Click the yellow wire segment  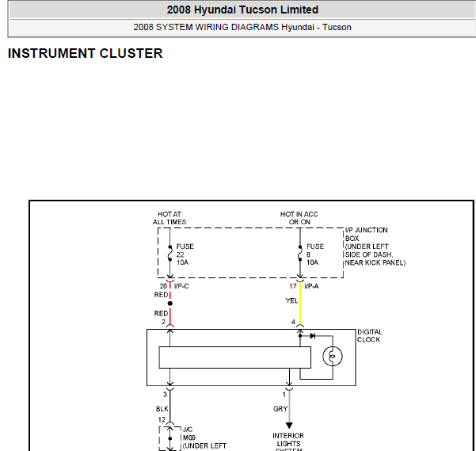point(300,303)
